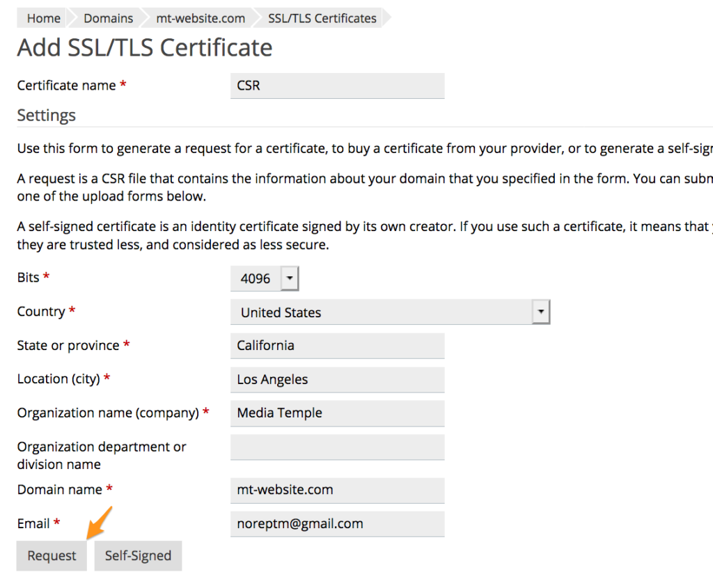Open the Domains breadcrumb link
This screenshot has height=588, width=713.
pyautogui.click(x=108, y=18)
